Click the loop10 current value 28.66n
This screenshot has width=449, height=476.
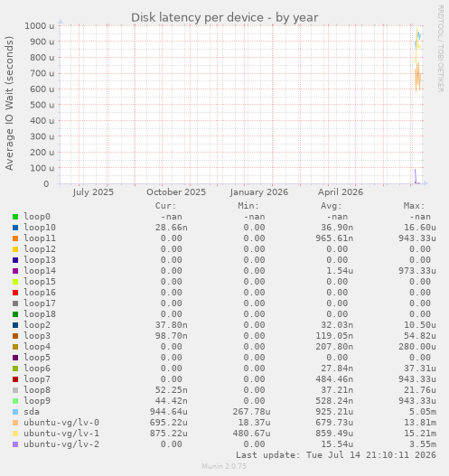pos(172,228)
